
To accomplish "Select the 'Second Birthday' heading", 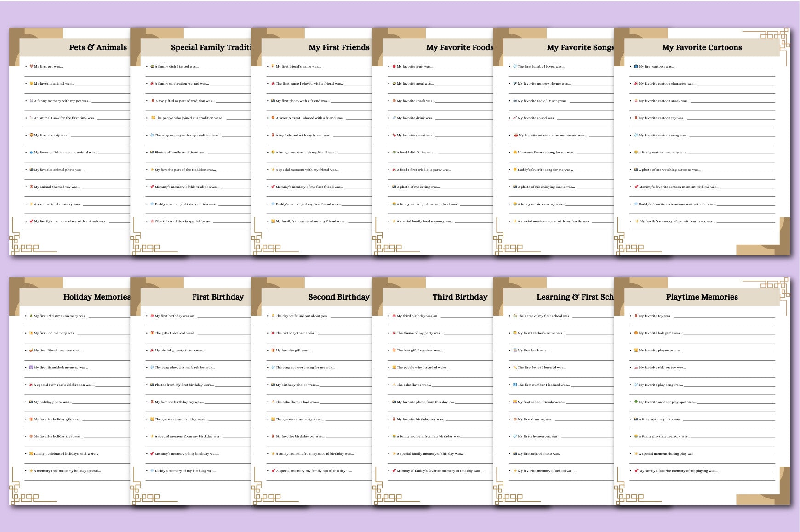I will point(339,297).
